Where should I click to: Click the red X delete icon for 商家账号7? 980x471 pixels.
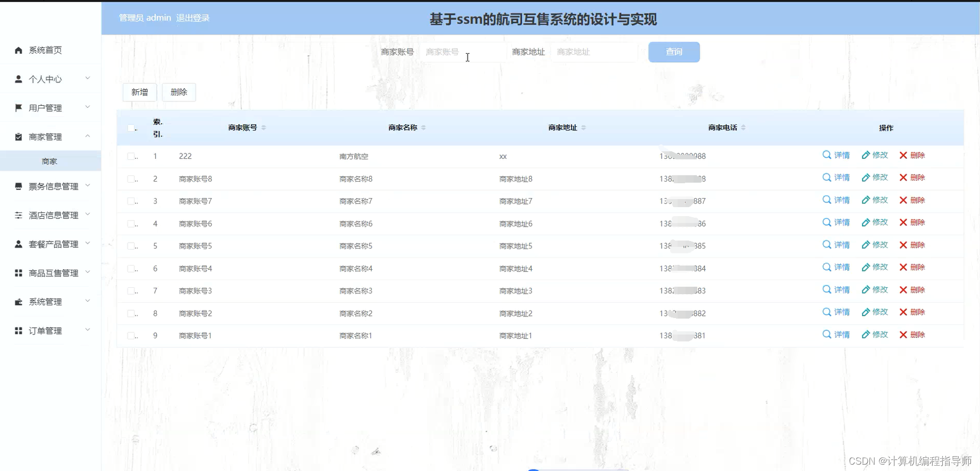coord(903,200)
